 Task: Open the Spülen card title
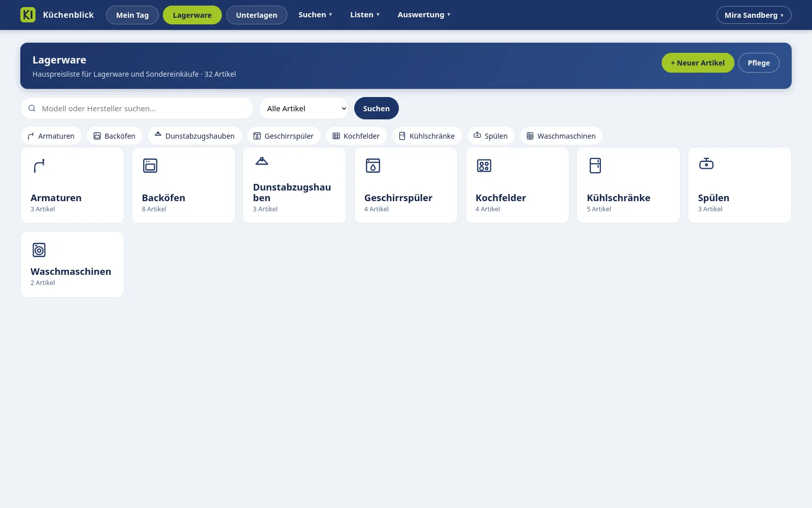[x=714, y=198]
